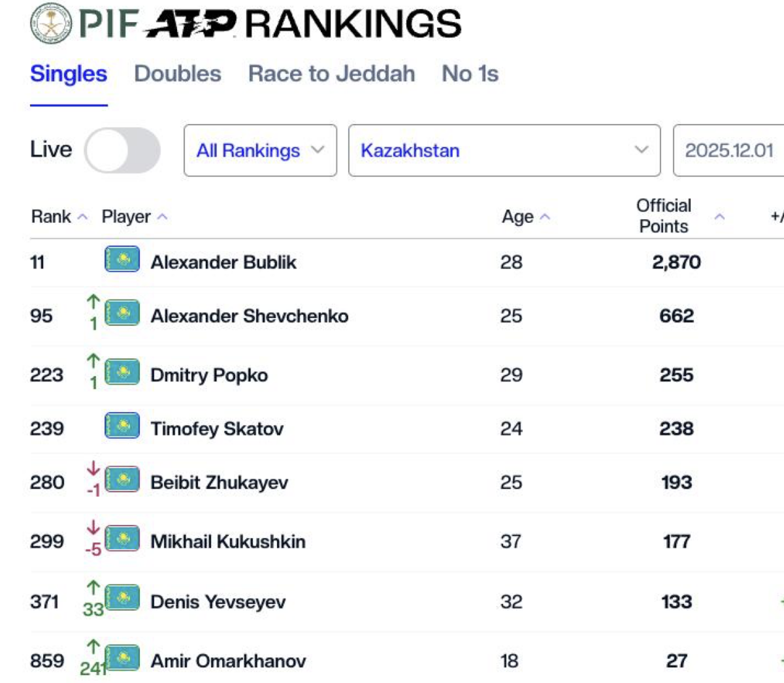The height and width of the screenshot is (683, 784).
Task: Expand the Kazakhstan country dropdown
Action: (504, 150)
